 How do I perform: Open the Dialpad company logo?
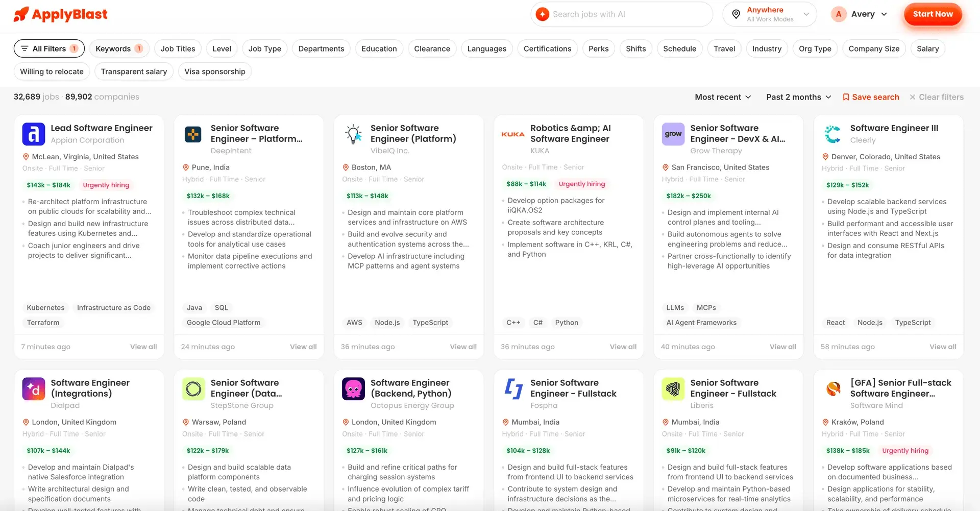34,389
